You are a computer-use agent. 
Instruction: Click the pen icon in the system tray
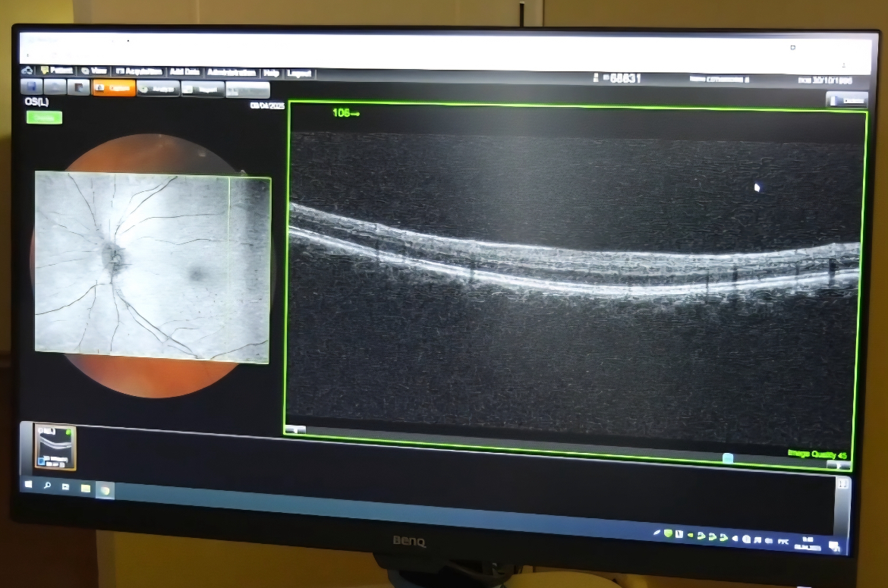pos(657,533)
